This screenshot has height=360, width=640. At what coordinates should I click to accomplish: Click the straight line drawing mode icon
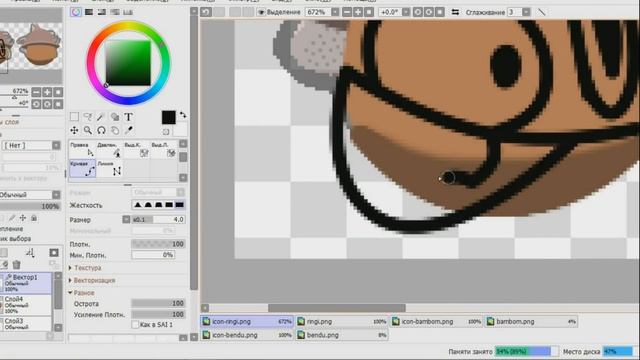tap(542, 12)
